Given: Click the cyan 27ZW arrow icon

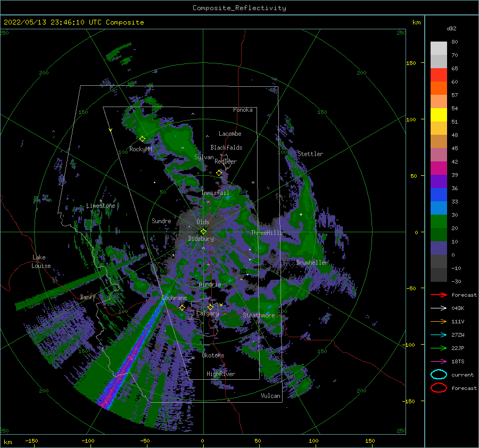Looking at the screenshot, I should 439,335.
